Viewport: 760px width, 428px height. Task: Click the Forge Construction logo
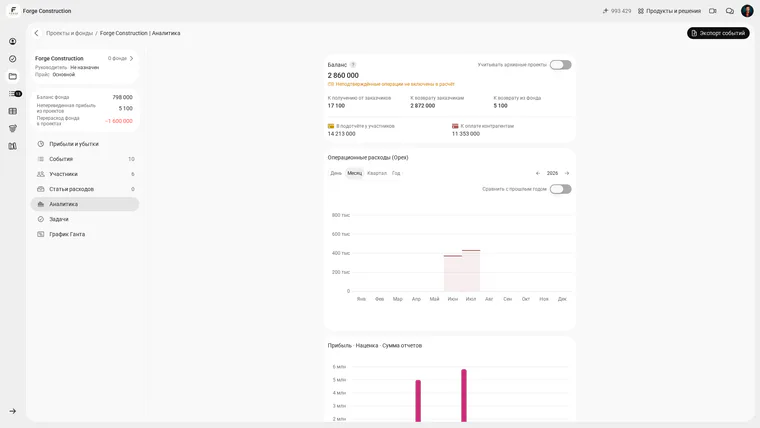pos(13,11)
